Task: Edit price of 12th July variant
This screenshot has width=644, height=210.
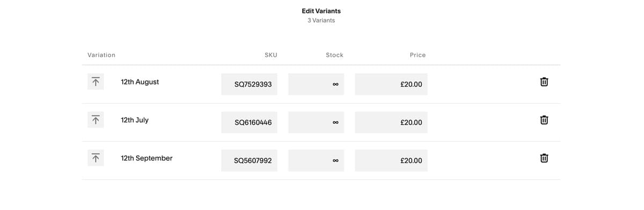Action: [x=391, y=122]
